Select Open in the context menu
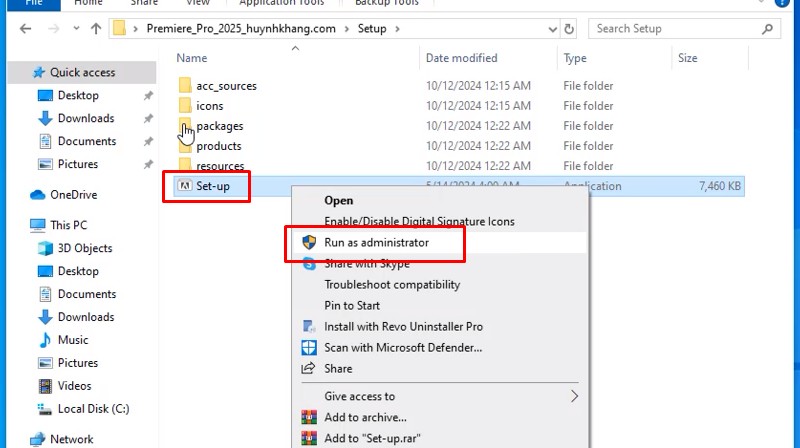The image size is (800, 448). [x=339, y=200]
